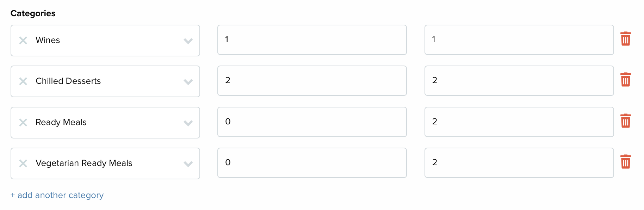Select second field in Vegetarian Ready Meals row
644x210 pixels.
point(519,163)
